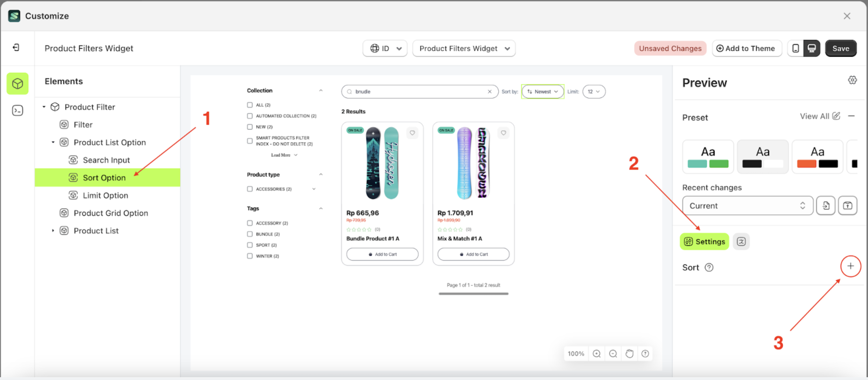This screenshot has width=868, height=380.
Task: Click the translation icon beside Settings tab
Action: pyautogui.click(x=741, y=241)
